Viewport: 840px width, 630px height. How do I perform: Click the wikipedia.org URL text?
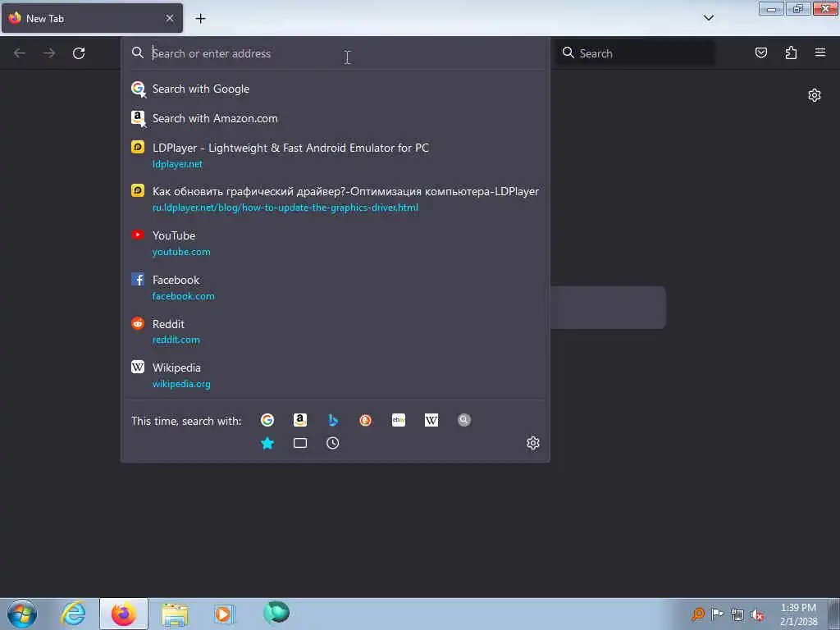click(x=181, y=384)
